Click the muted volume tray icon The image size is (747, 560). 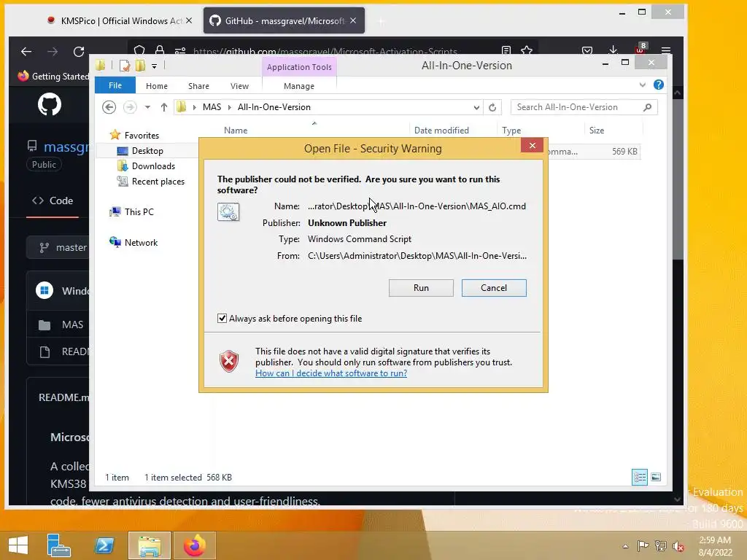point(678,545)
